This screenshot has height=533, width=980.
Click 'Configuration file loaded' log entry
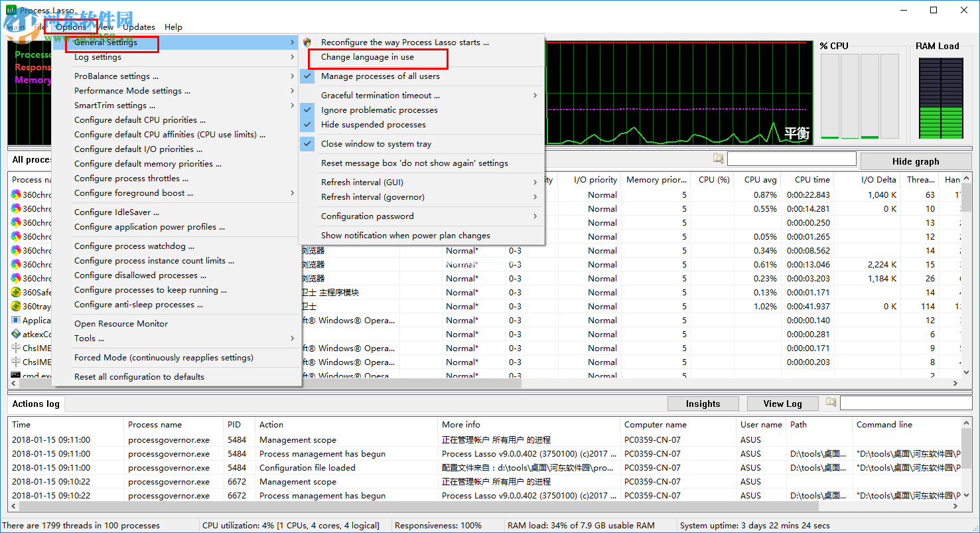point(307,467)
